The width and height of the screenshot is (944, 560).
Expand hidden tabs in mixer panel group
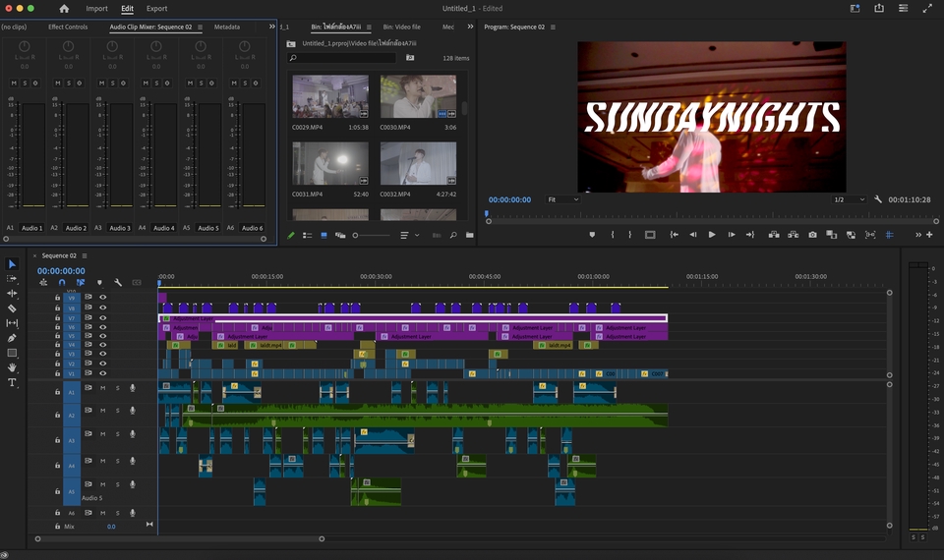[272, 27]
